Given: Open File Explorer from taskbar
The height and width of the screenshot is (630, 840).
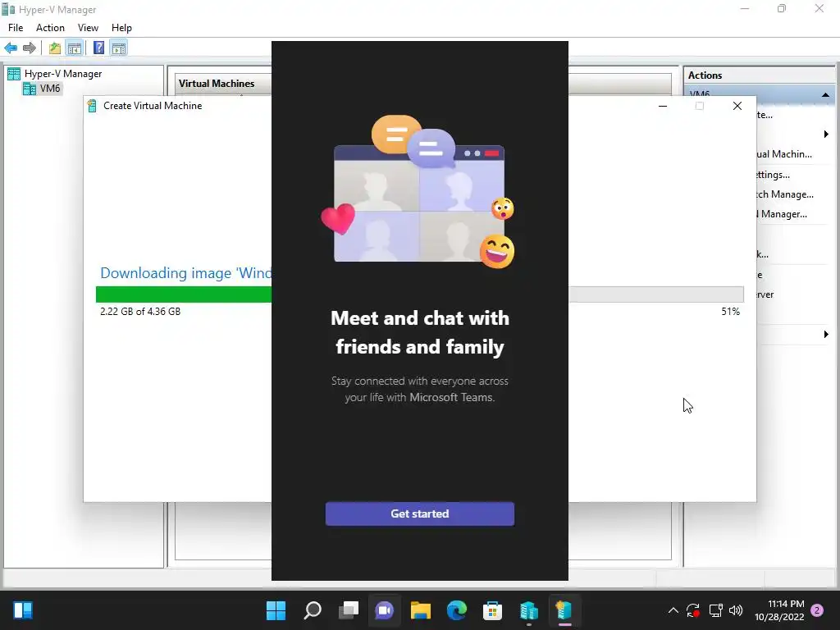Looking at the screenshot, I should pos(421,610).
